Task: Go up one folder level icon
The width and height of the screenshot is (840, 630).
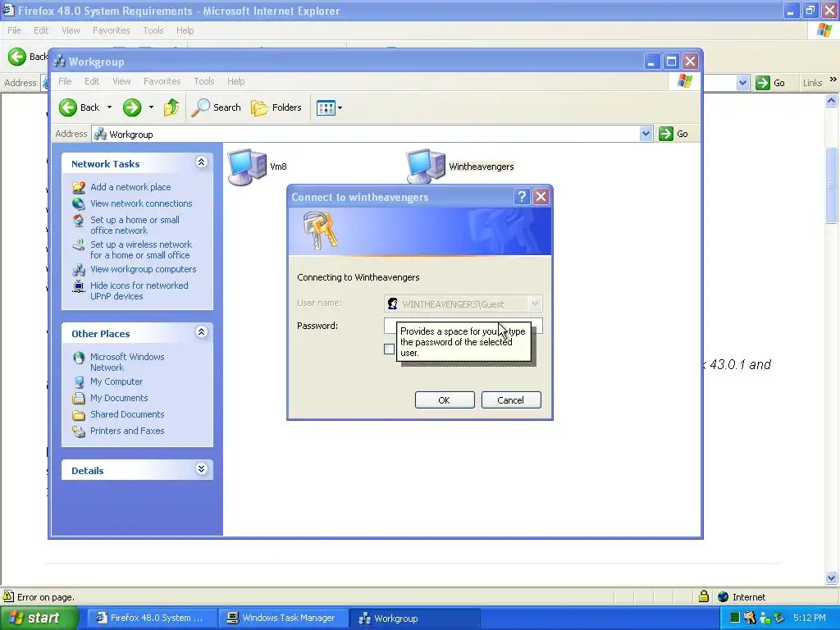Action: (x=171, y=107)
